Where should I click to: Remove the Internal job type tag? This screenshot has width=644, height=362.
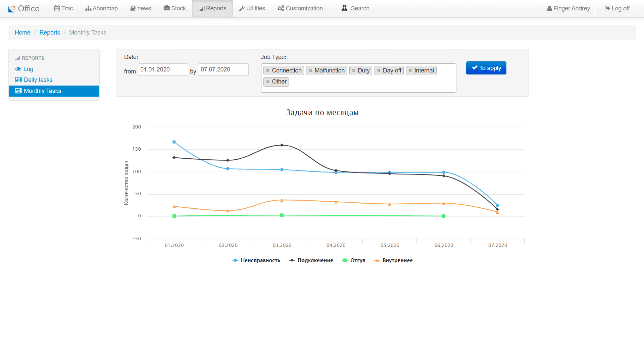click(x=410, y=70)
